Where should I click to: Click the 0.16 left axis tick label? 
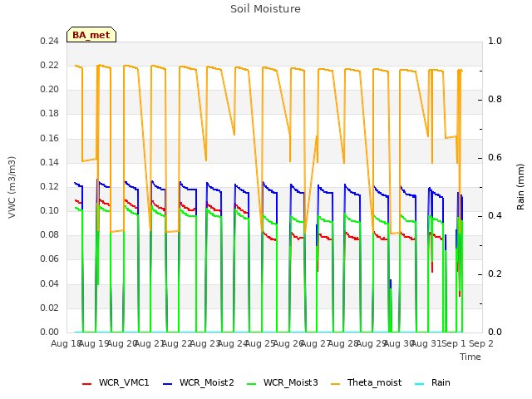49,138
